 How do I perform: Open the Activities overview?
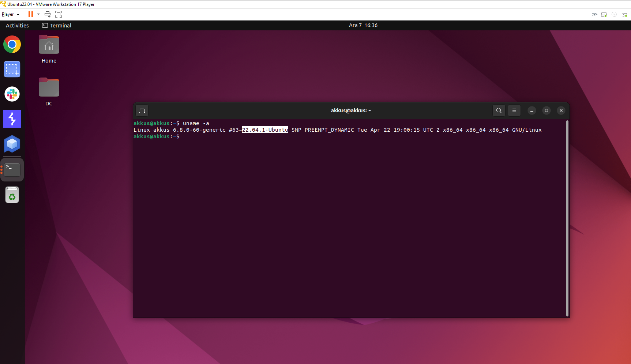tap(17, 26)
